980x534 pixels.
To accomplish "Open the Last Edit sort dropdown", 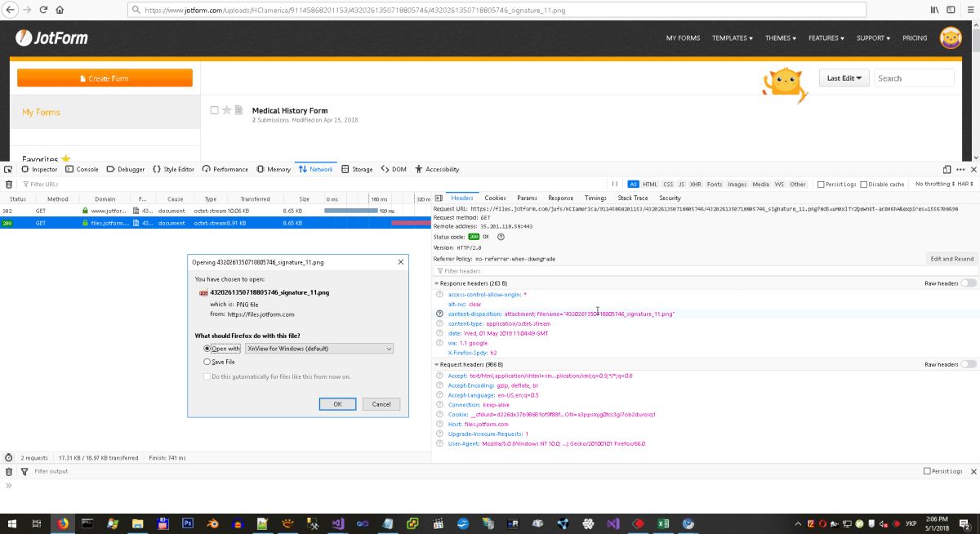I will click(844, 78).
